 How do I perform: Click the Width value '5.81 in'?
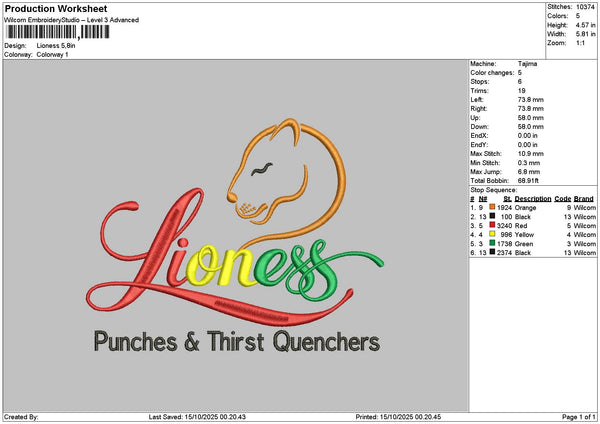585,34
